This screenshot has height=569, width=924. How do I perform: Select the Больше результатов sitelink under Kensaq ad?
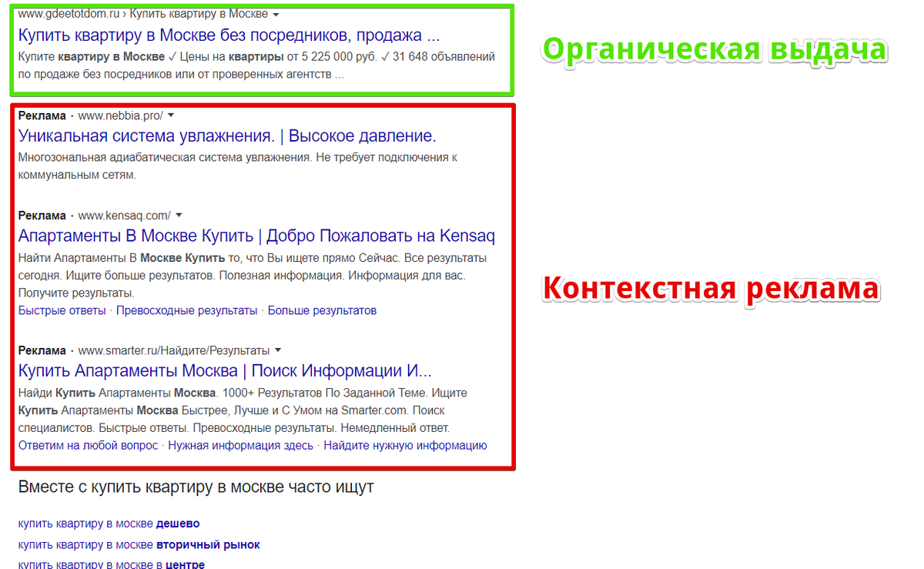pos(320,310)
